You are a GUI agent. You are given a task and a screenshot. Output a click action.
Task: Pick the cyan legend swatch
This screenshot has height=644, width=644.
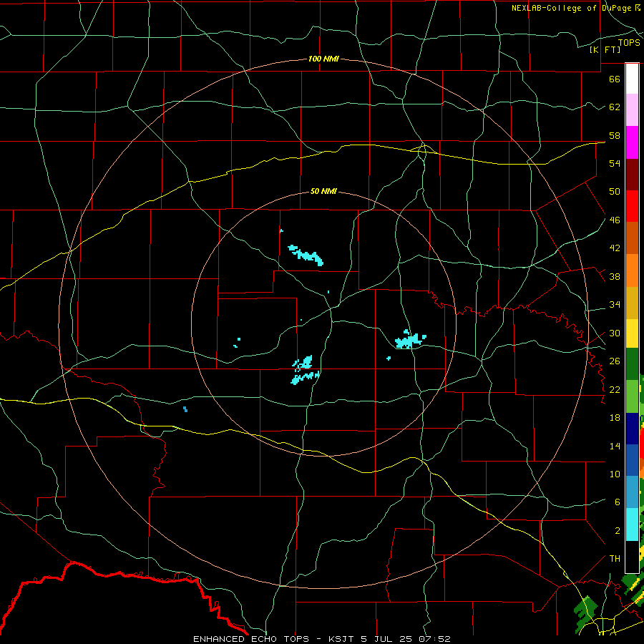[x=632, y=525]
